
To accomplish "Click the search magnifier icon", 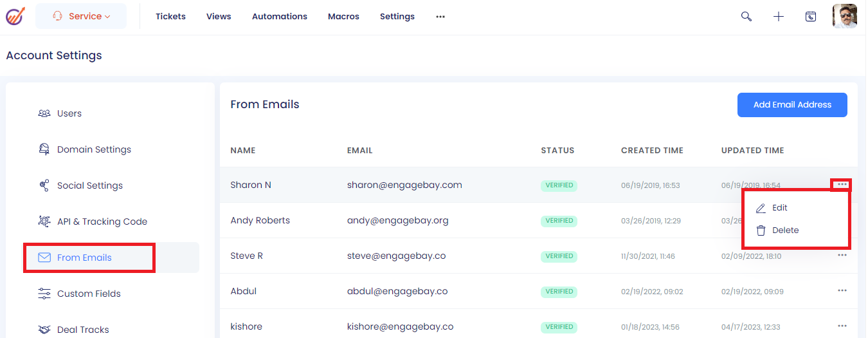I will click(x=746, y=17).
